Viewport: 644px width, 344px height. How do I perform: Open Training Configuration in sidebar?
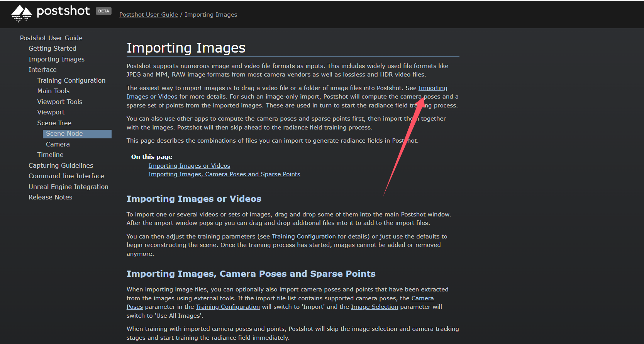71,80
